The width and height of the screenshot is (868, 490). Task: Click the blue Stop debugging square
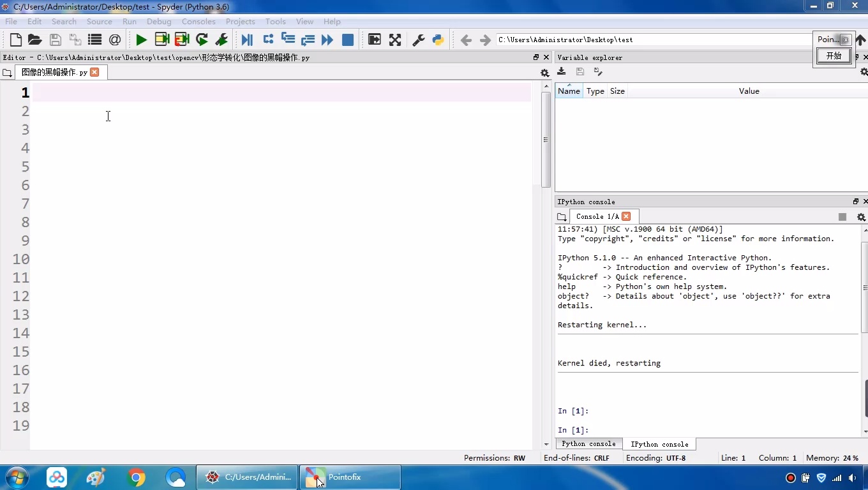click(x=348, y=40)
